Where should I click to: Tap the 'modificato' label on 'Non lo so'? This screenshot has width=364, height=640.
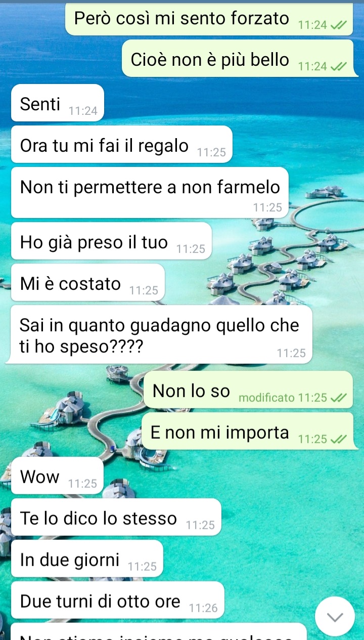(266, 398)
